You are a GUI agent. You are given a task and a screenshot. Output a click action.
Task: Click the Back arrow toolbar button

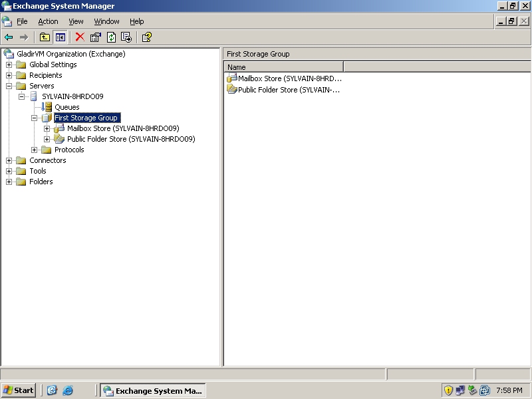click(x=9, y=37)
